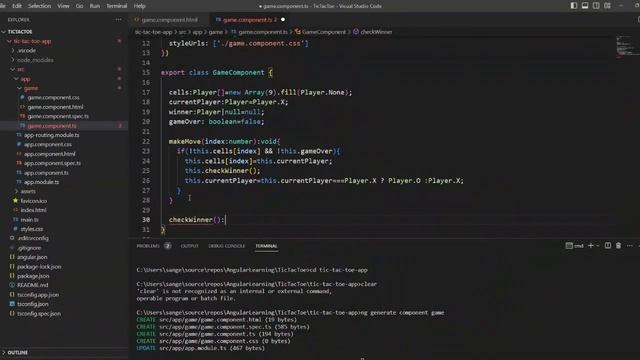Open .gitignore in the explorer
This screenshot has height=360, width=640.
coord(29,248)
